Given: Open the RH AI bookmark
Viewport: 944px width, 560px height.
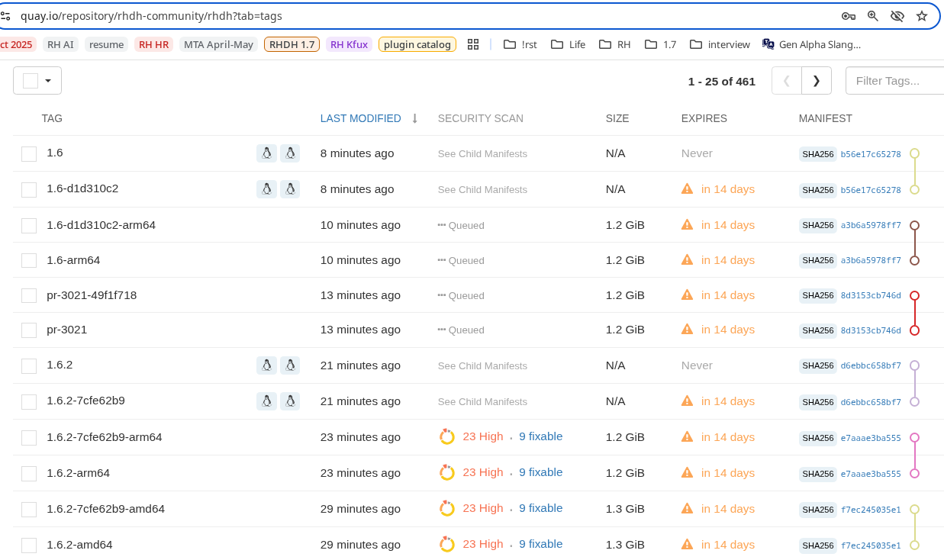Looking at the screenshot, I should click(x=60, y=44).
